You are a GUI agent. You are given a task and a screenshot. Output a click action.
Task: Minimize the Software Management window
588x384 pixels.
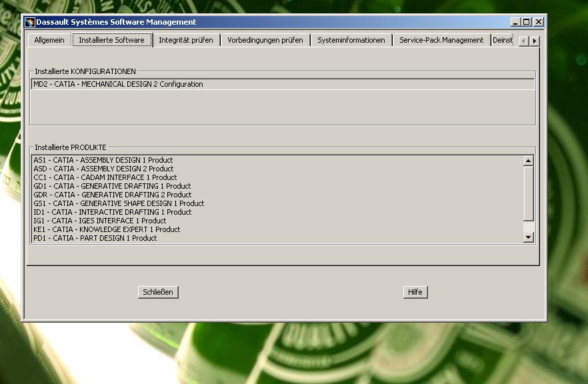tap(515, 22)
